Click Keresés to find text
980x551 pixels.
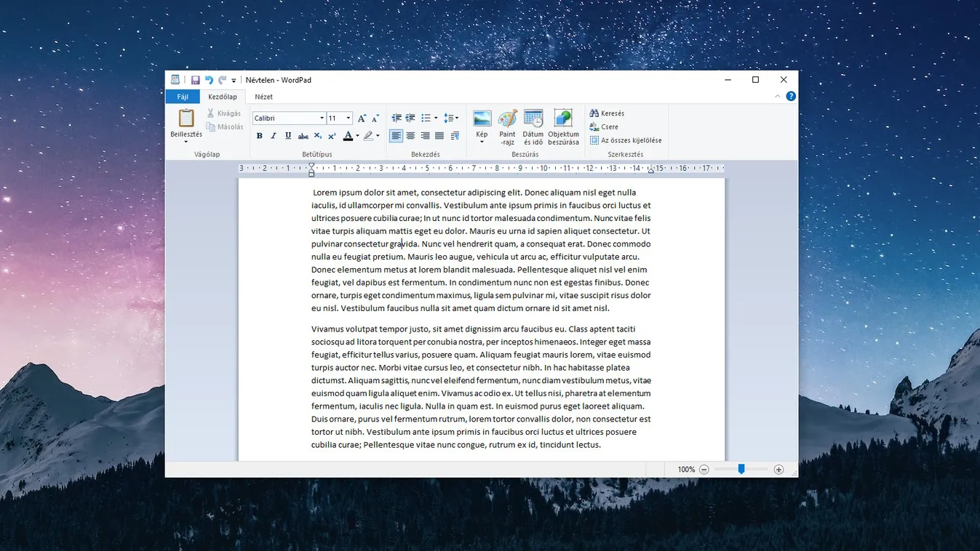607,113
